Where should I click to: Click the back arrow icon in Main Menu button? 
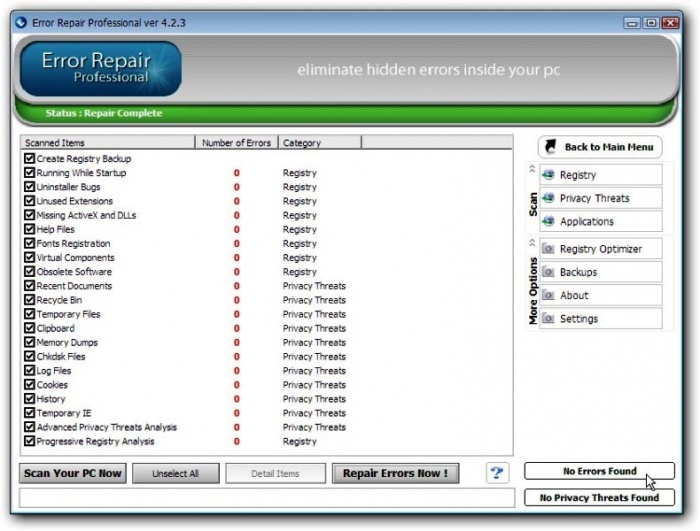tap(551, 146)
